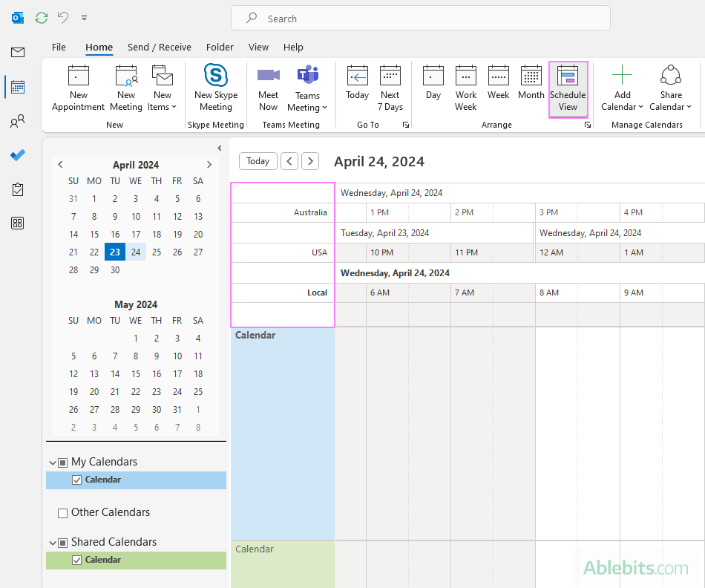Image resolution: width=705 pixels, height=588 pixels.
Task: Open the Mail view from the sidebar
Action: 17,52
